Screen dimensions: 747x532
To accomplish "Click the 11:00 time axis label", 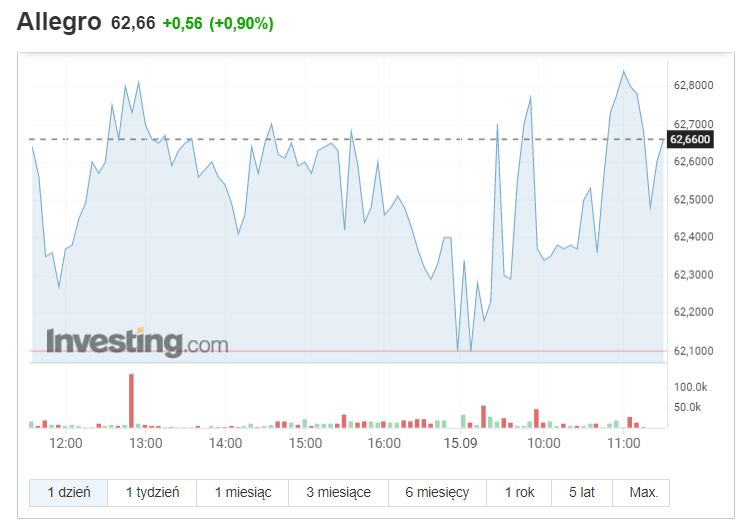I will pyautogui.click(x=624, y=443).
